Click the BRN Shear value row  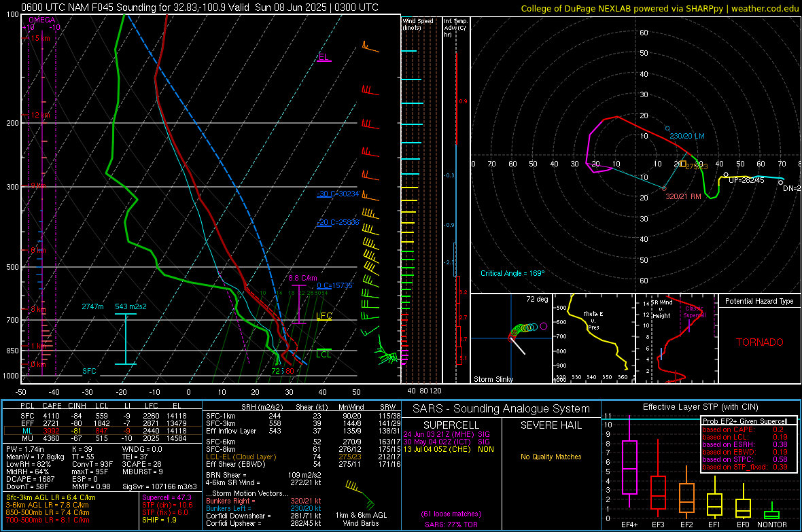263,475
